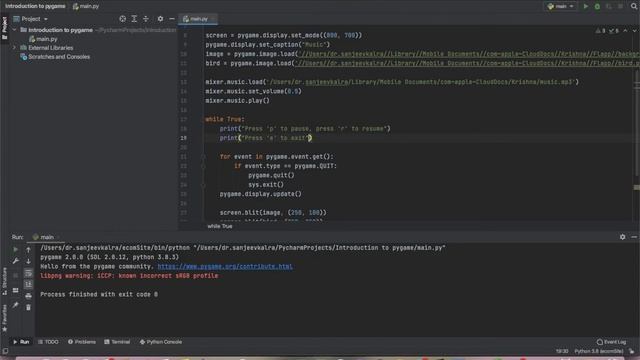Run the main configuration with green play
Screen dimensions: 640x360
[x=586, y=6]
